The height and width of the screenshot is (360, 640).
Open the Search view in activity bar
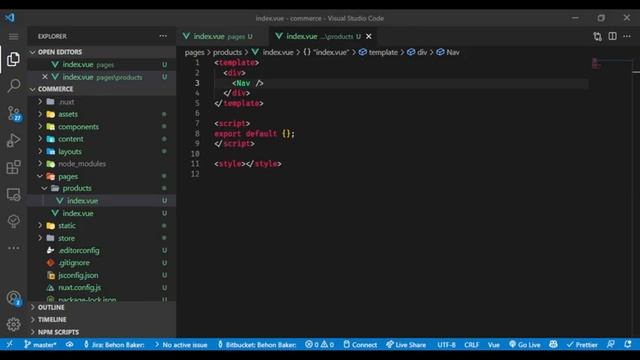pos(13,86)
